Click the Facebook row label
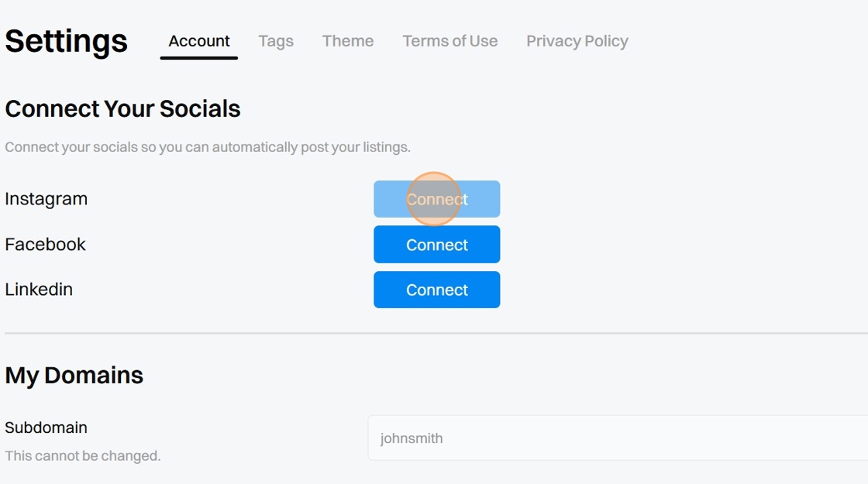 [x=46, y=245]
